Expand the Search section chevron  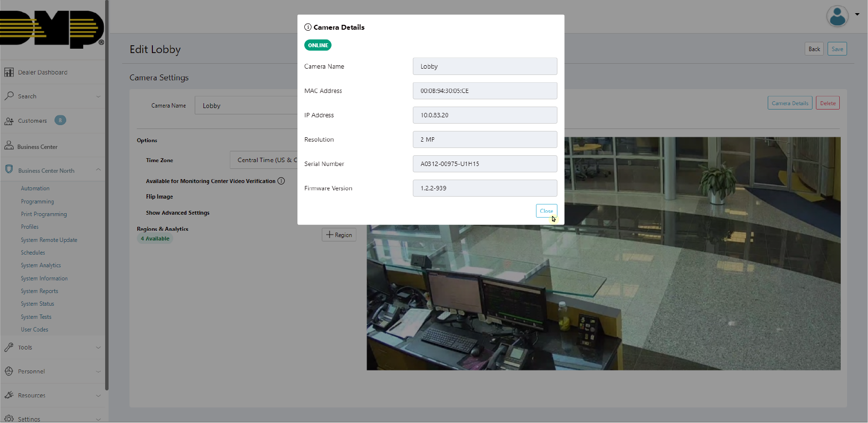coord(98,96)
